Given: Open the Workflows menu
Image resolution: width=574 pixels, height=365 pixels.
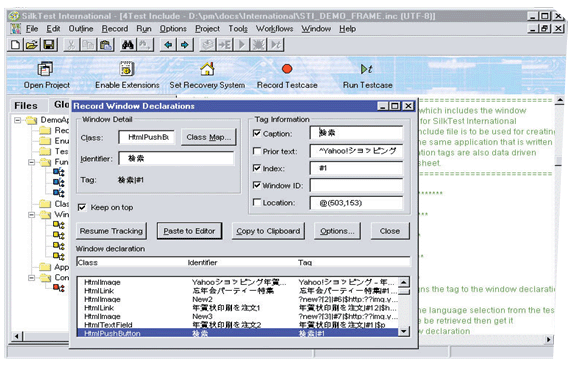Looking at the screenshot, I should 275,29.
